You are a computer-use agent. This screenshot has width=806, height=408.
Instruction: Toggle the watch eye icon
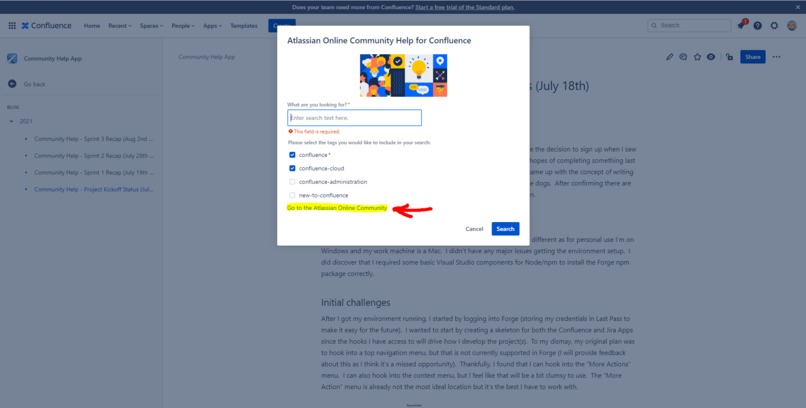pos(711,57)
